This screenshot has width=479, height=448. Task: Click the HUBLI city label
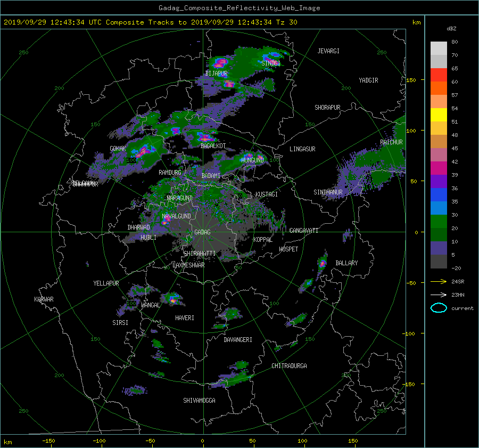[x=148, y=237]
